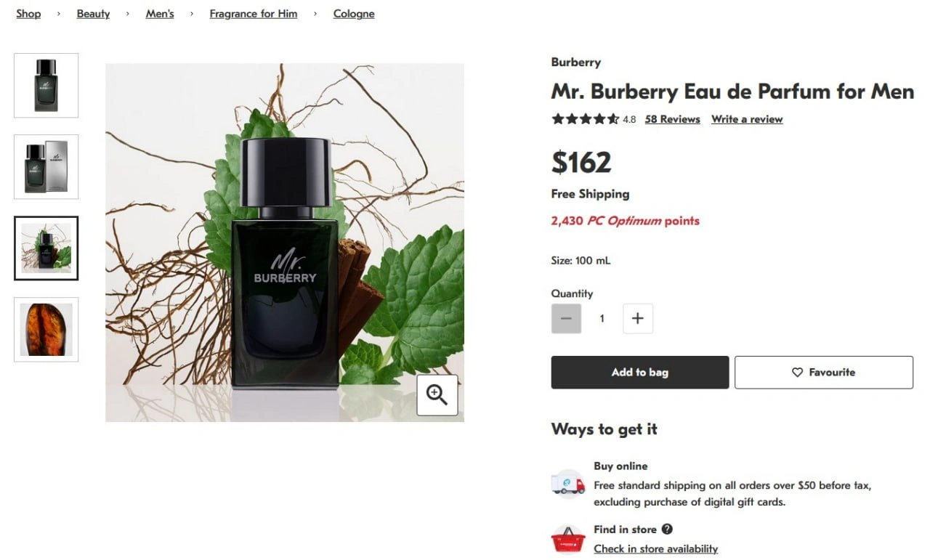Image resolution: width=930 pixels, height=560 pixels.
Task: Add the perfume to bag
Action: [x=639, y=372]
